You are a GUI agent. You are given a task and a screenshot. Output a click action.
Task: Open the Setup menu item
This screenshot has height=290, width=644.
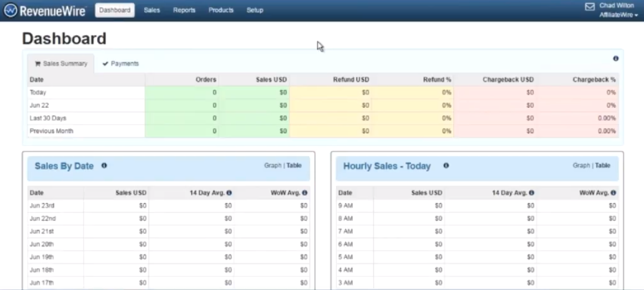(254, 10)
